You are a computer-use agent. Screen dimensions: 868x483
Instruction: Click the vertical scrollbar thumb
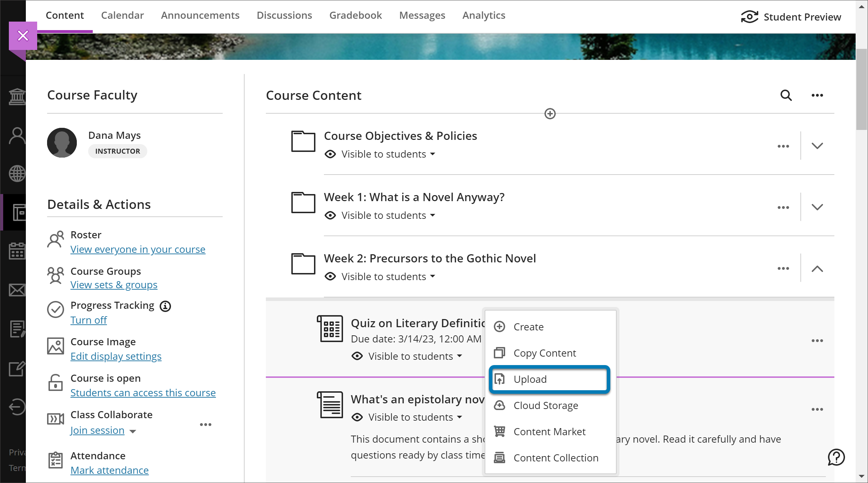click(x=861, y=89)
